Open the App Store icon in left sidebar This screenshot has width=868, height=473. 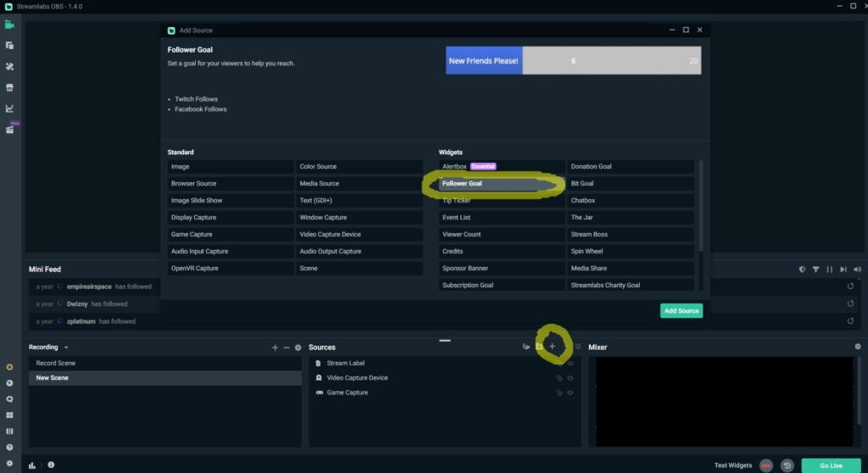point(9,87)
